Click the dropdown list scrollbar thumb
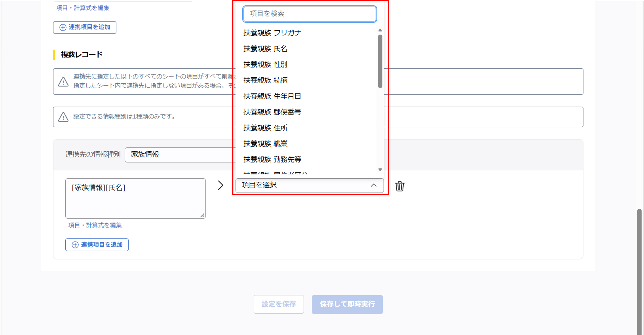 380,61
